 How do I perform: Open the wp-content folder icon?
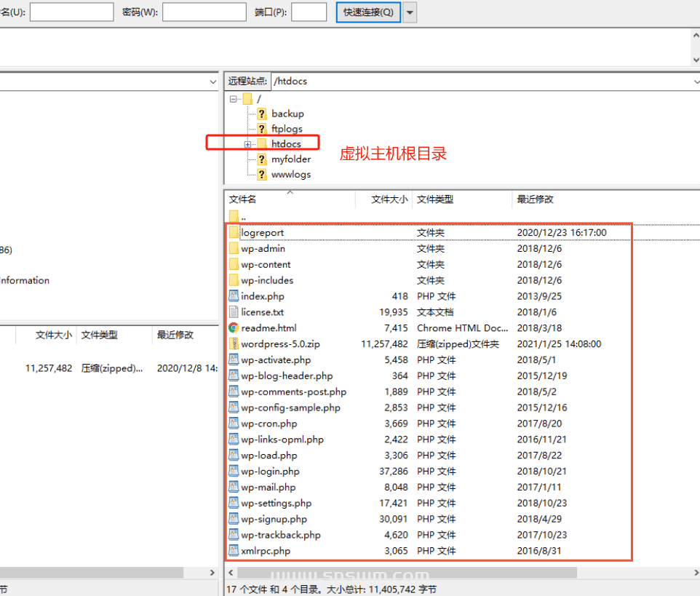point(234,264)
